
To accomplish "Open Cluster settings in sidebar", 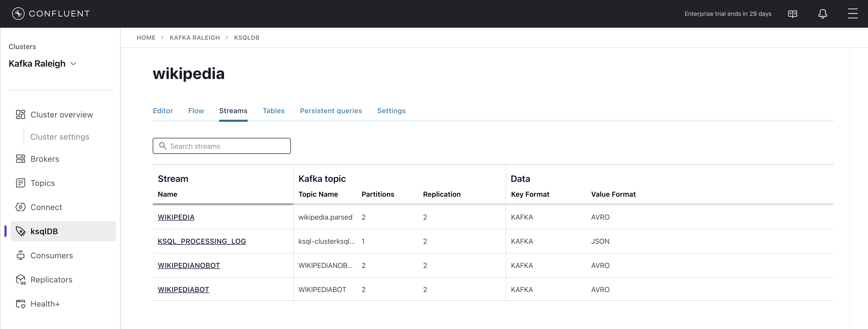I will [60, 137].
